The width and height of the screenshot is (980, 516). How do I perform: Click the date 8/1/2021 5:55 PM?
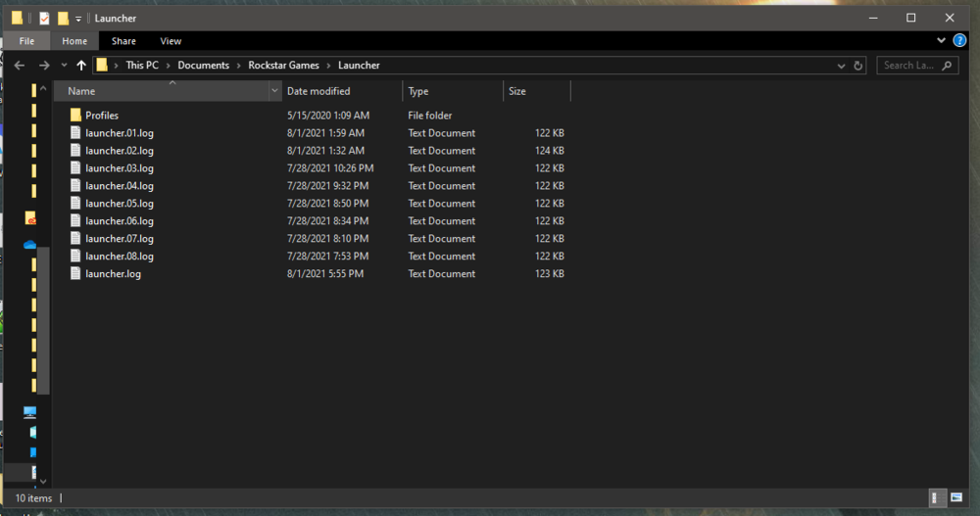[x=325, y=273]
